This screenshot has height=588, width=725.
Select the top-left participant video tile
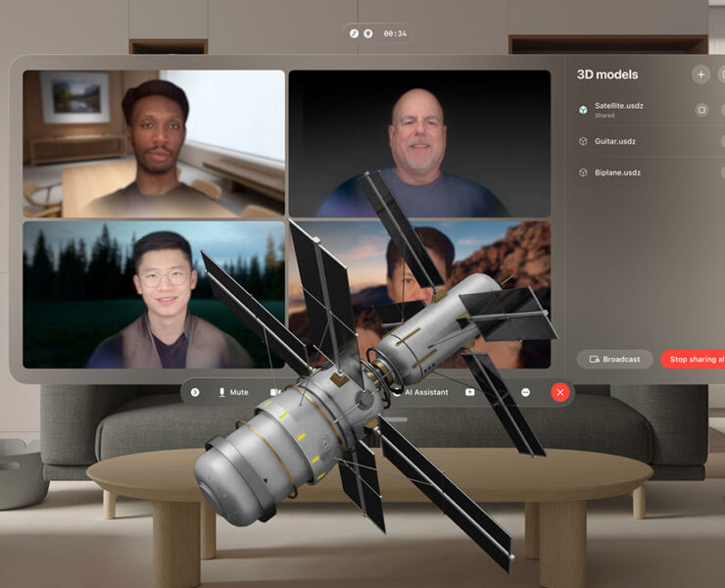(154, 144)
